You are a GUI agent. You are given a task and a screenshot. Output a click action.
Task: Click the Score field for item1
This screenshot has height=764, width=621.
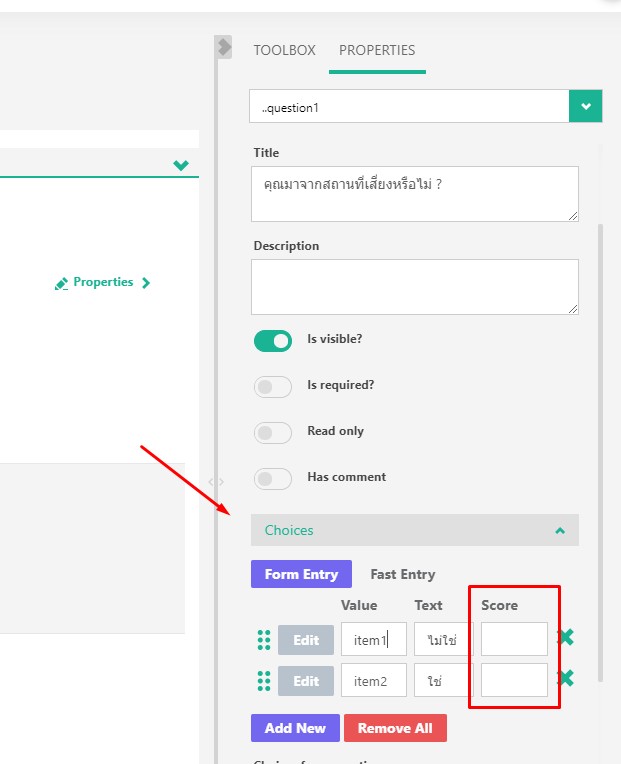[x=514, y=639]
